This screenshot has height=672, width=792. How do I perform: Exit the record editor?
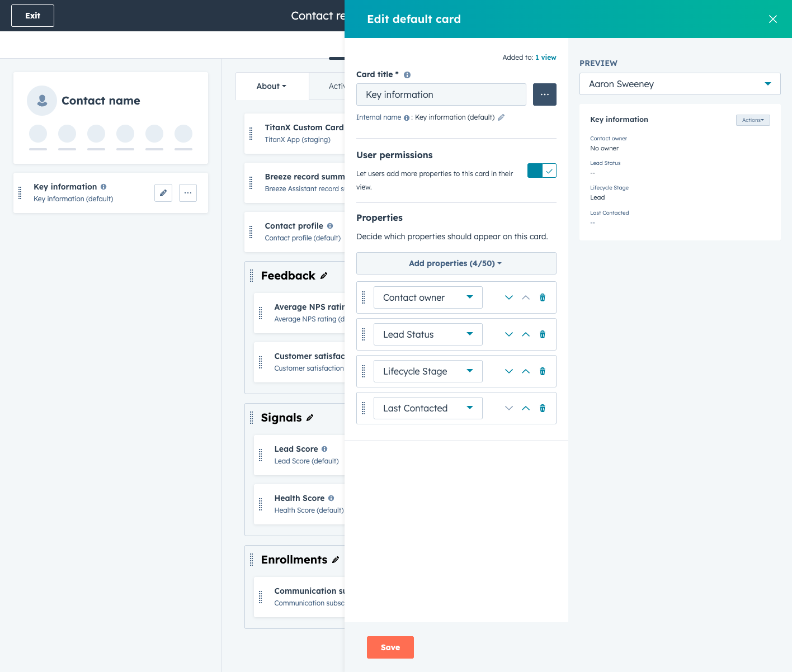[32, 16]
